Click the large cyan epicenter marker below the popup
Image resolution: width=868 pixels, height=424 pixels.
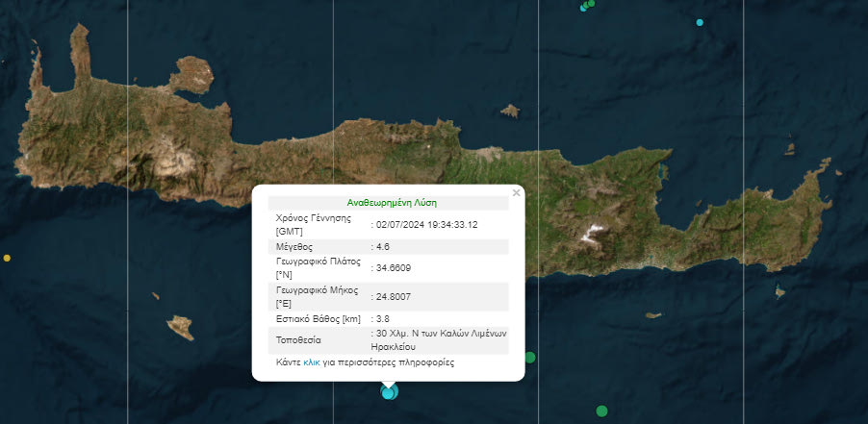pyautogui.click(x=389, y=391)
